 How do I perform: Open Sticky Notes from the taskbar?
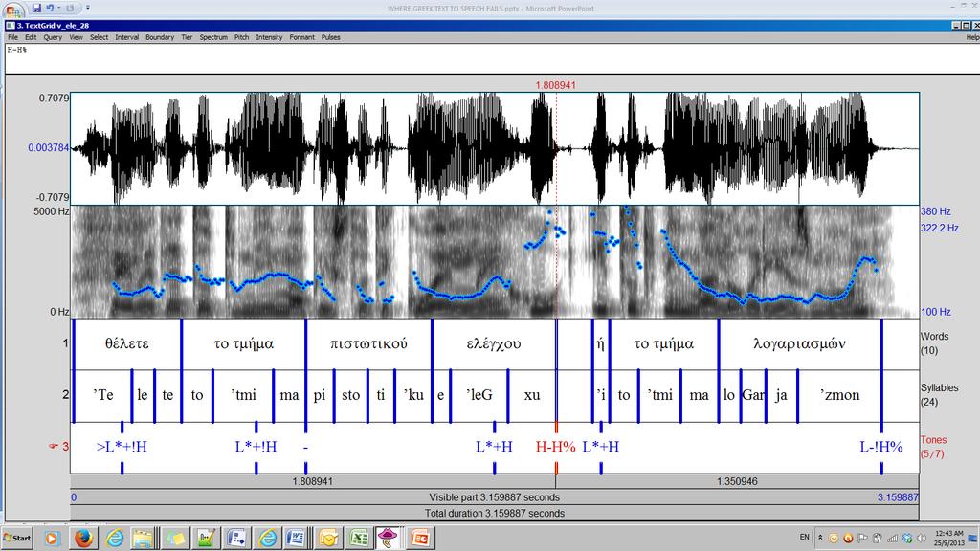tap(175, 538)
